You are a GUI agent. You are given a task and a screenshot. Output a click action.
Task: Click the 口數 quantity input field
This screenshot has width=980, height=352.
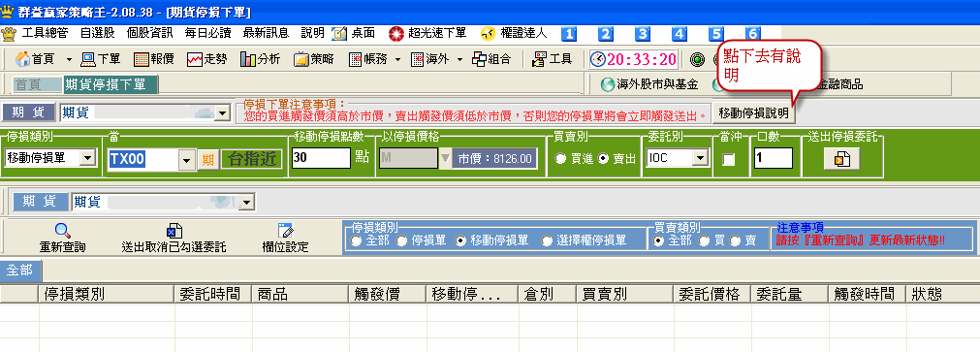(x=774, y=158)
